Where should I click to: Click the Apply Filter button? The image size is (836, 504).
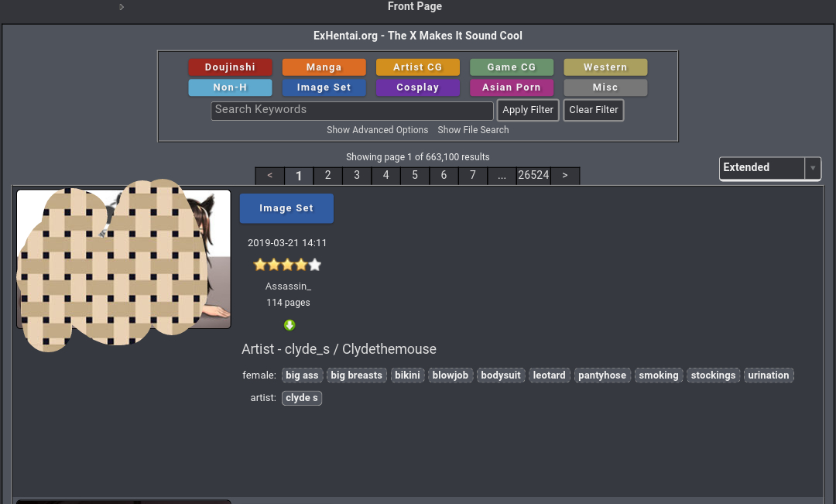point(528,110)
